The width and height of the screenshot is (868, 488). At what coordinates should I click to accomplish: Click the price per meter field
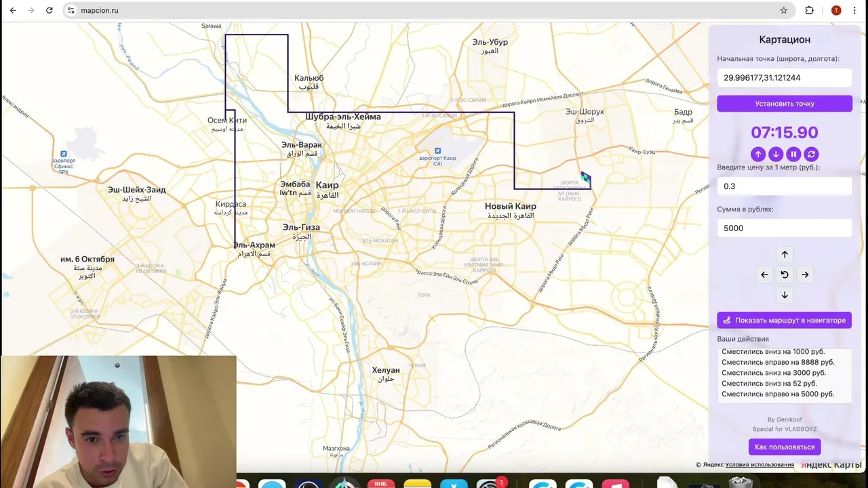click(x=785, y=186)
